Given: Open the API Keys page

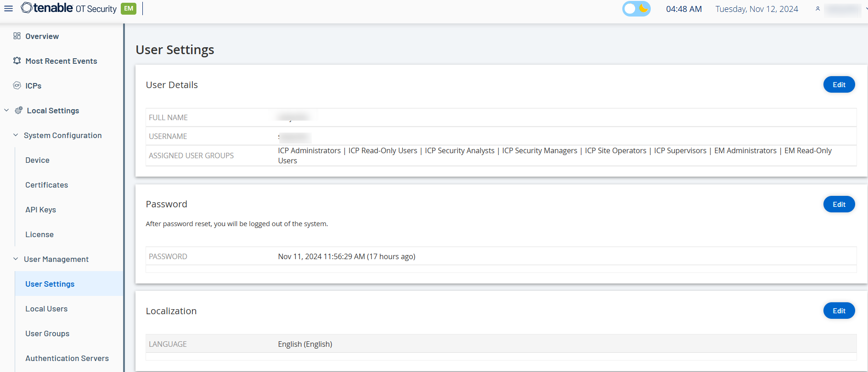Looking at the screenshot, I should [x=40, y=210].
